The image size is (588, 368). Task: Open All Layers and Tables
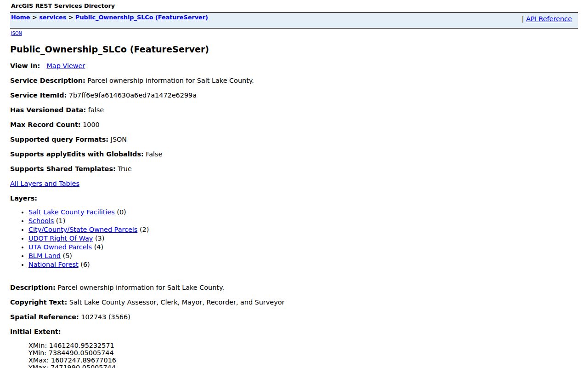point(45,184)
